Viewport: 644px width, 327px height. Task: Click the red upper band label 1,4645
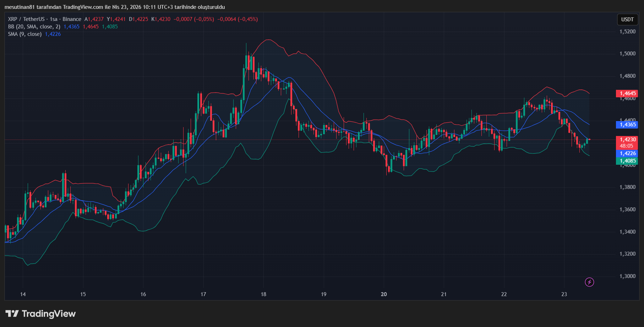[x=627, y=93]
